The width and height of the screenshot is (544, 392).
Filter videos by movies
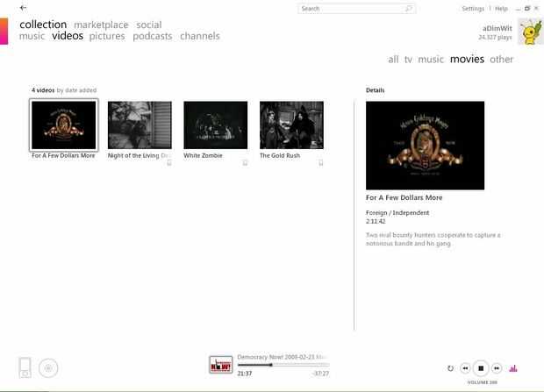click(467, 60)
